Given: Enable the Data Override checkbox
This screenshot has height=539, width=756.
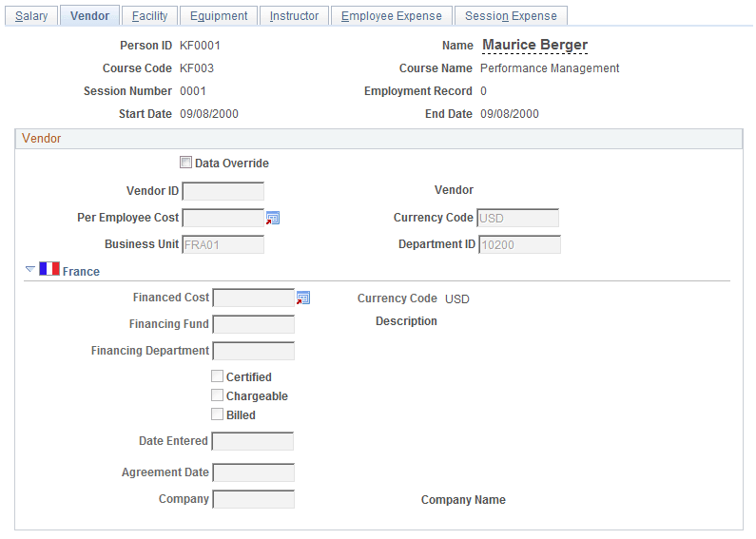Looking at the screenshot, I should pyautogui.click(x=186, y=163).
